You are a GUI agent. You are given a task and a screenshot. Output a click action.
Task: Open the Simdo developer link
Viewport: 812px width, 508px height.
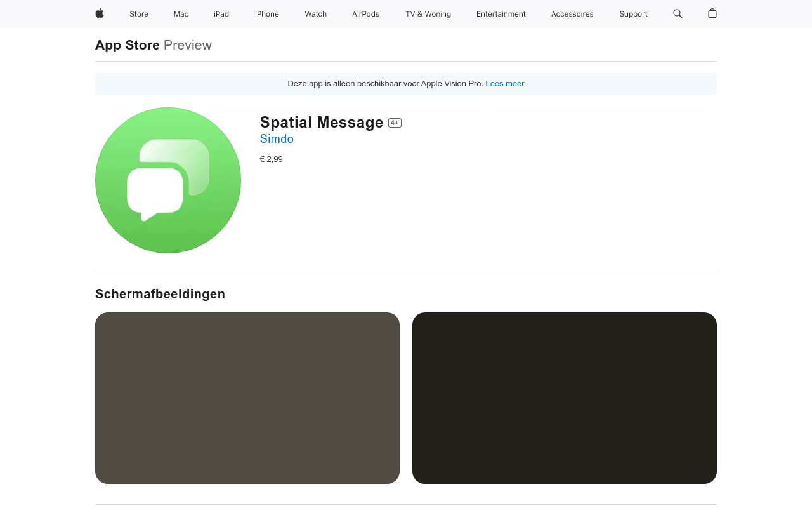[x=277, y=139]
